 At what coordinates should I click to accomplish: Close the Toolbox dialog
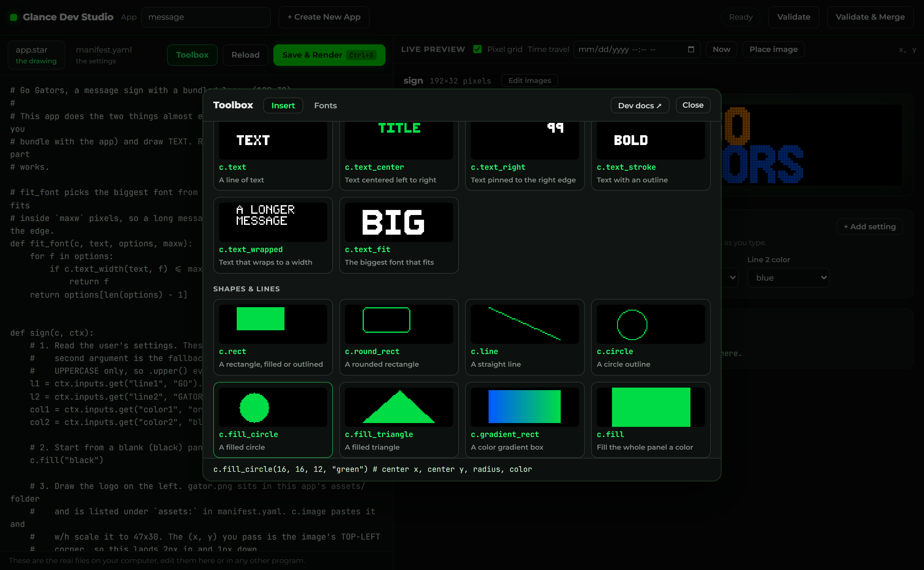click(x=693, y=105)
